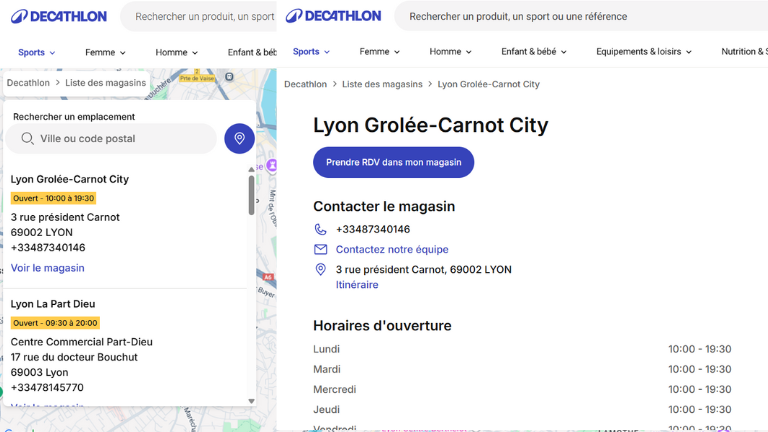Expand Equipements & loisirs dropdown
Viewport: 768px width, 432px height.
pyautogui.click(x=644, y=51)
